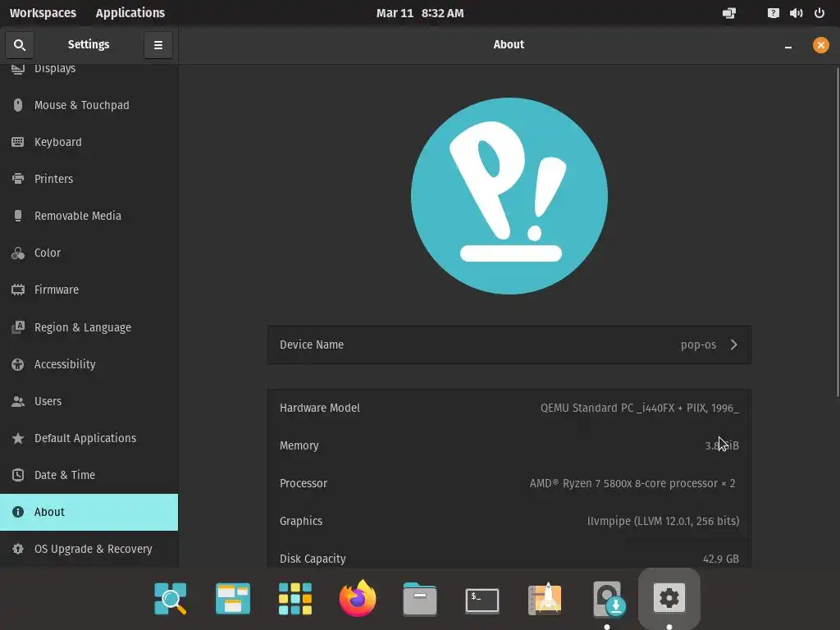Image resolution: width=840 pixels, height=630 pixels.
Task: Click the help question-mark tray icon
Action: (773, 13)
